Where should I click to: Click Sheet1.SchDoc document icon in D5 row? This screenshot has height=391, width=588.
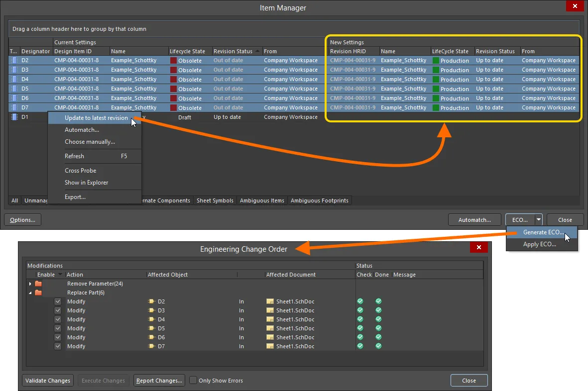[270, 328]
